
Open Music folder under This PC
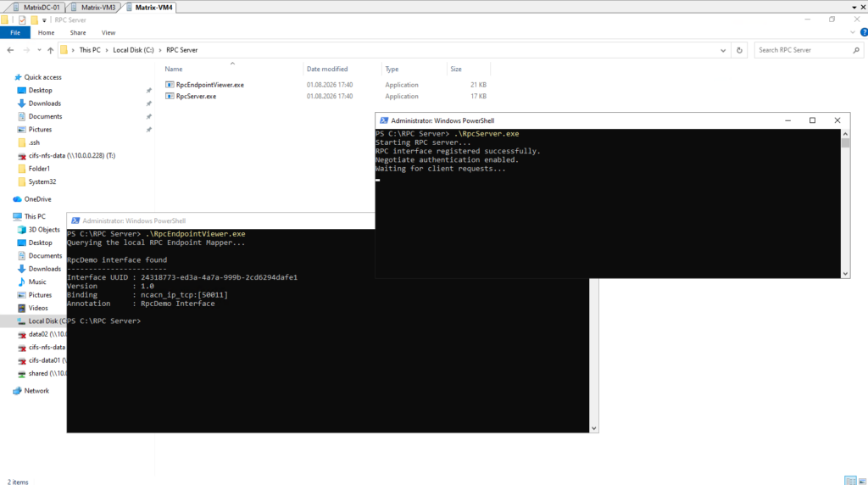[37, 282]
